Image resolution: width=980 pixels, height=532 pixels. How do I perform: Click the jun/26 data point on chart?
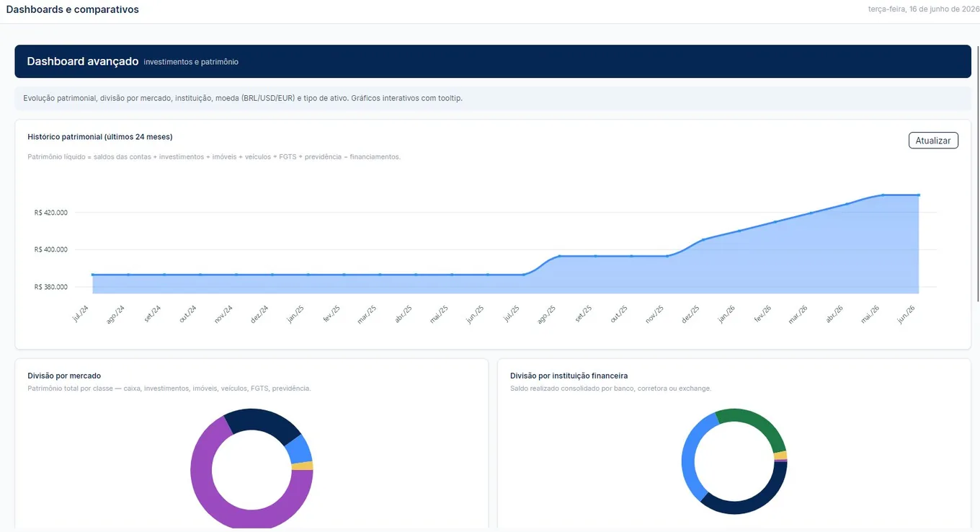click(x=919, y=195)
